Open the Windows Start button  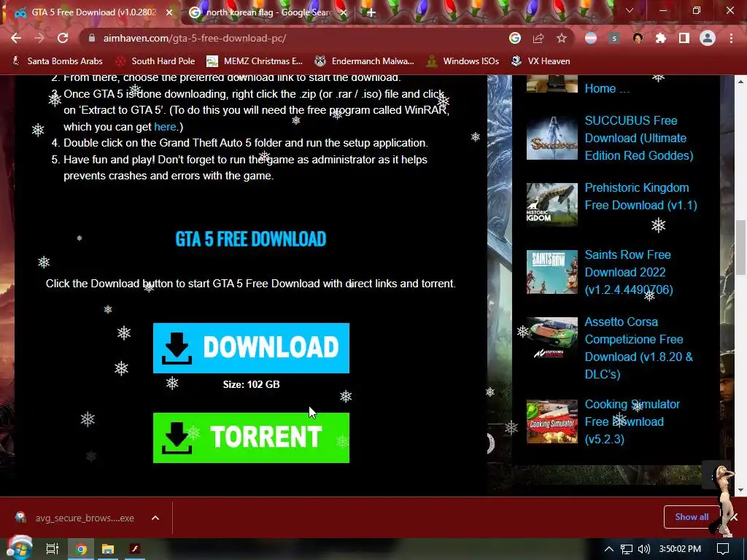pos(19,548)
